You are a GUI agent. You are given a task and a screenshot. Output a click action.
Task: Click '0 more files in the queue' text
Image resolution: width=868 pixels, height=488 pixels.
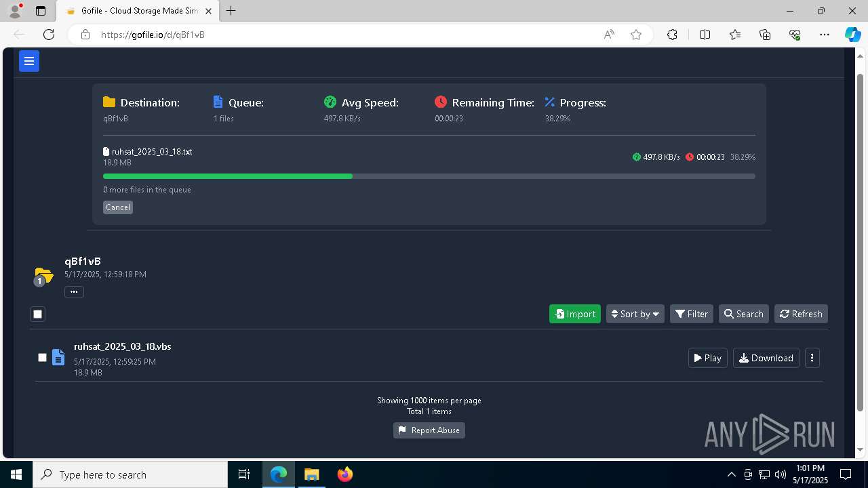(147, 190)
